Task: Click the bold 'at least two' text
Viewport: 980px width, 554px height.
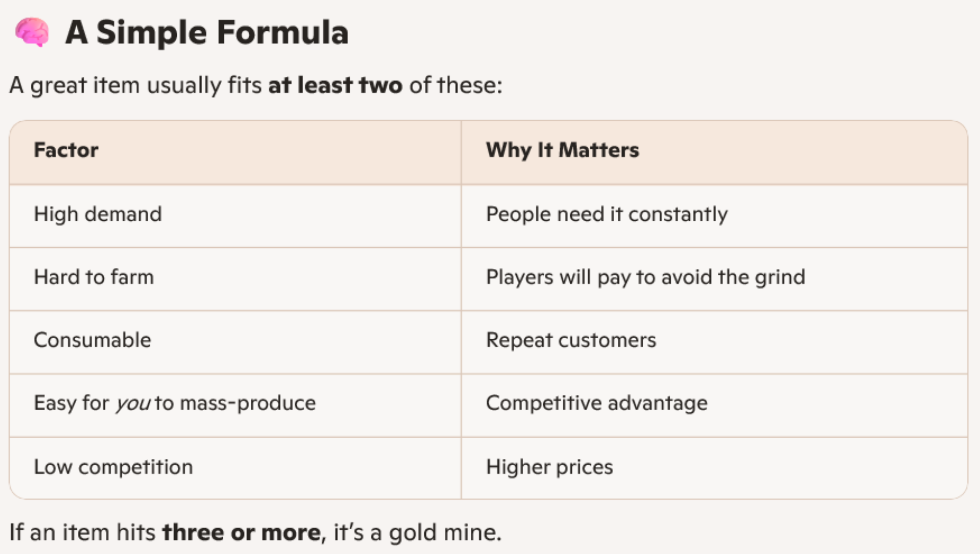Action: click(x=335, y=85)
